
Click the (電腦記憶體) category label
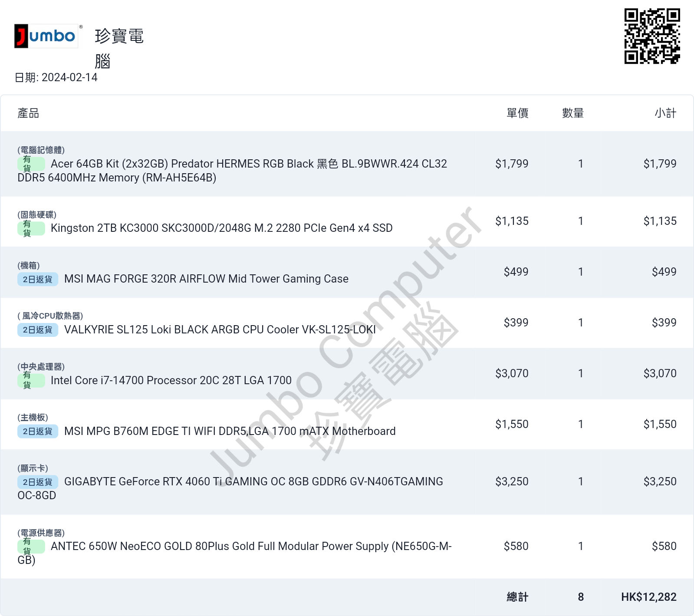tap(41, 150)
